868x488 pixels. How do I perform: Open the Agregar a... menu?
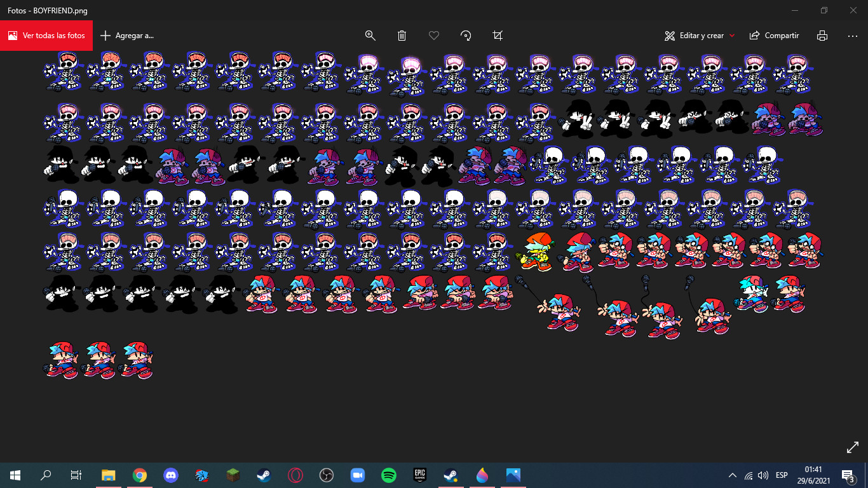pyautogui.click(x=127, y=36)
